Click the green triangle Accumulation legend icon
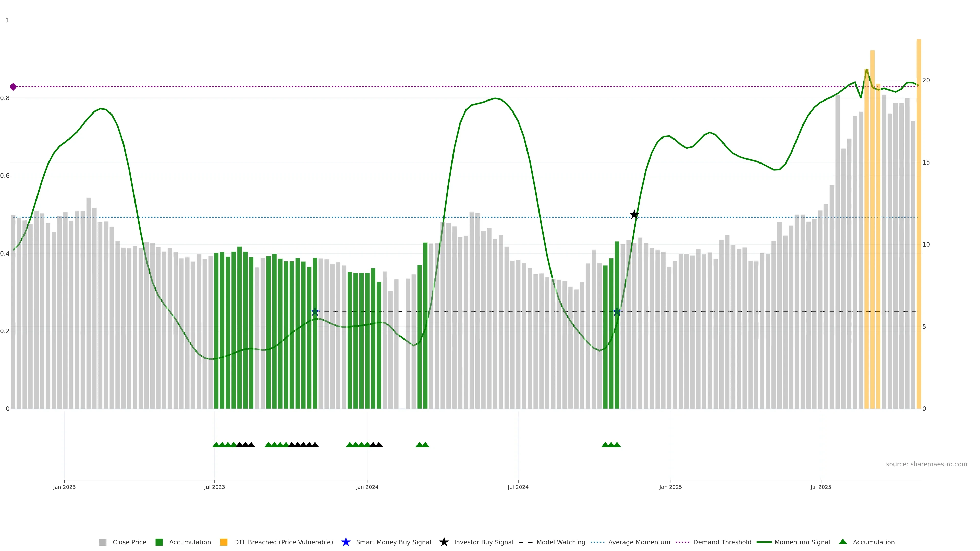Image resolution: width=980 pixels, height=551 pixels. [843, 542]
